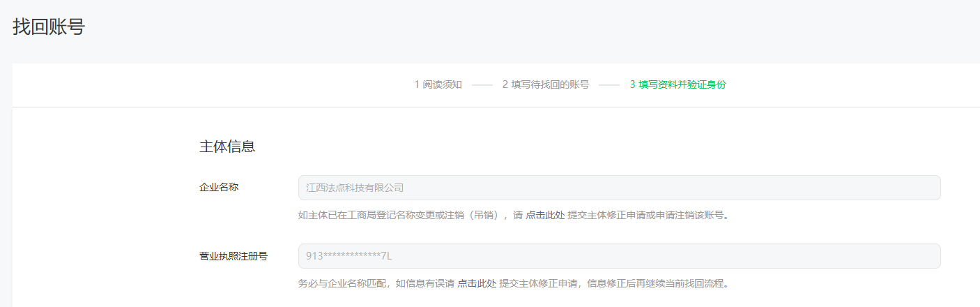Click the 找回账号 page title
This screenshot has width=980, height=307.
[49, 27]
